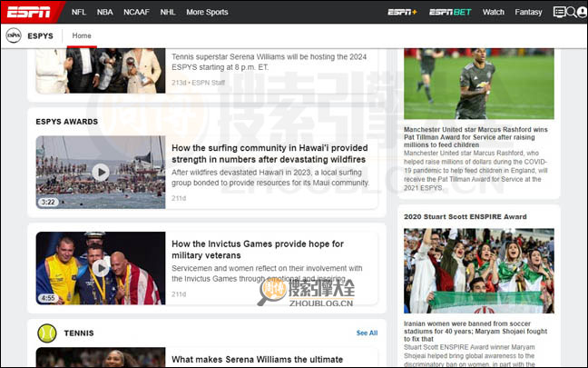
Task: Click Maryam Shojaei ENSPIRE summary text
Action: click(x=469, y=355)
